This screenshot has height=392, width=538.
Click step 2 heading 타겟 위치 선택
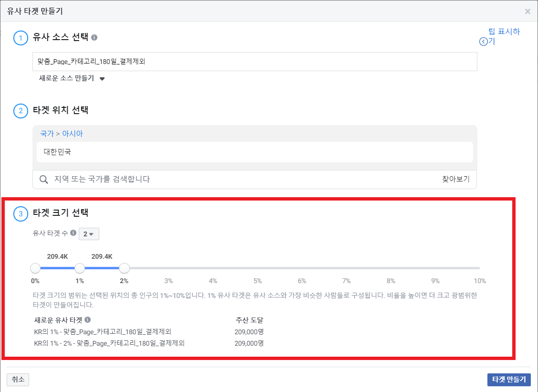60,110
